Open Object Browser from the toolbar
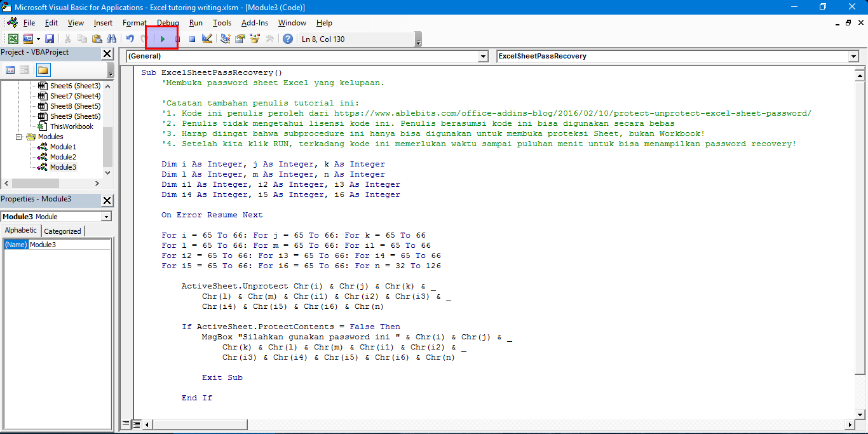Image resolution: width=868 pixels, height=434 pixels. 255,39
